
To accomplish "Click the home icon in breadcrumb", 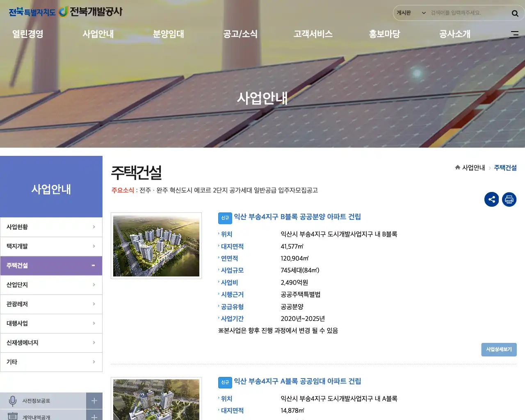I will coord(457,167).
